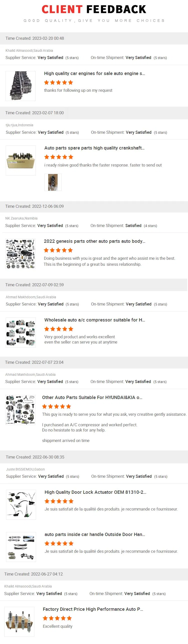Click the star rating under the car engines title
The height and width of the screenshot is (644, 188).
(58, 82)
